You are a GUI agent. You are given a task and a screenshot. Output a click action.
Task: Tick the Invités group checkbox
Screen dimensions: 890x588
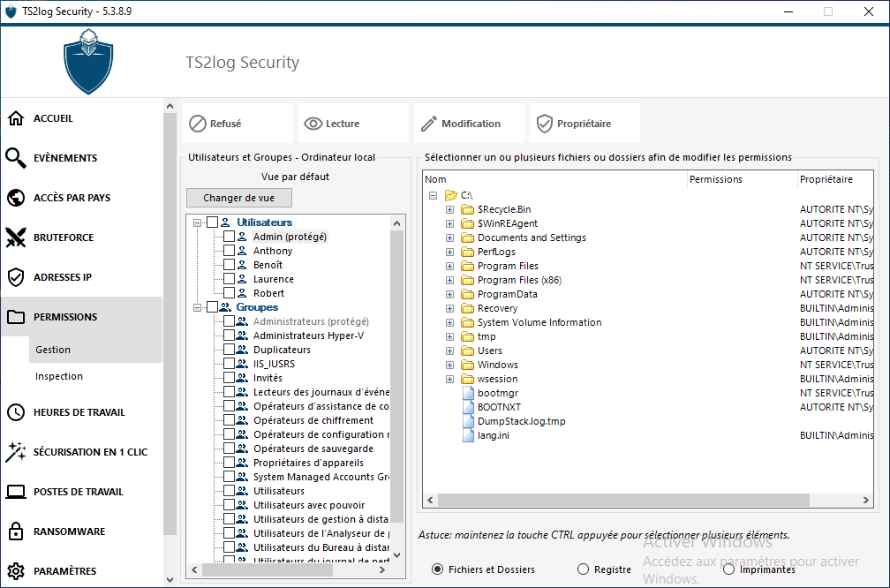[229, 378]
